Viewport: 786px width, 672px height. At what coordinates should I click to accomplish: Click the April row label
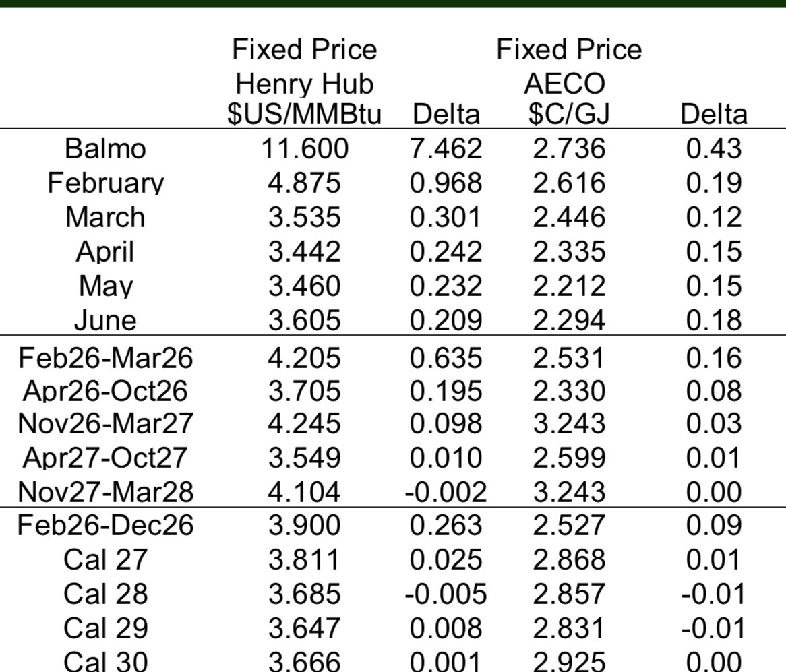click(x=105, y=252)
